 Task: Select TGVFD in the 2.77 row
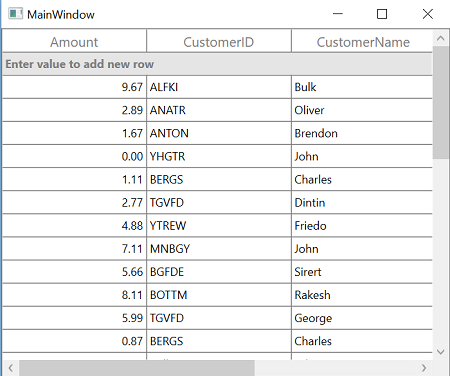point(219,202)
